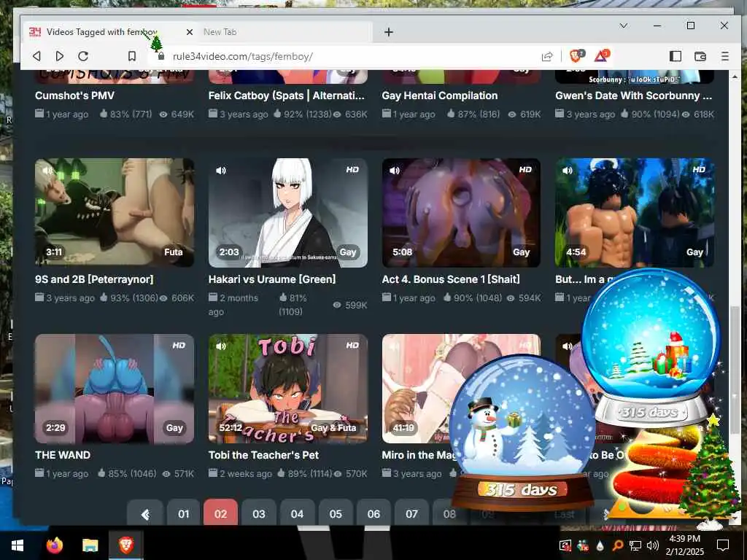This screenshot has width=747, height=560.
Task: Open the Windows Start menu
Action: tap(18, 545)
